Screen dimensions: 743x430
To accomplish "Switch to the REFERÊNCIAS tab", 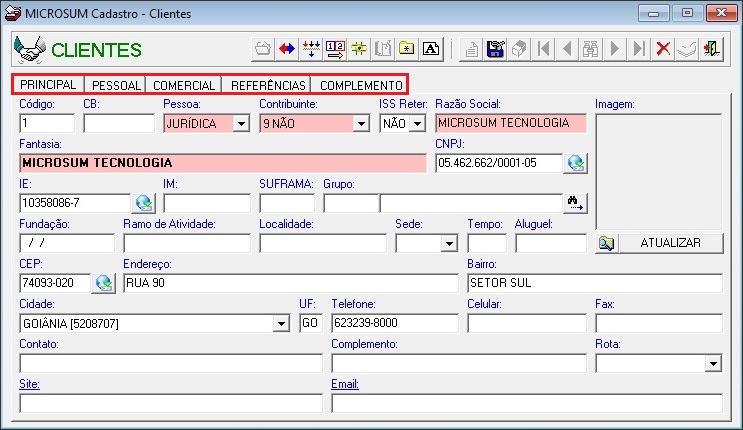I will (268, 85).
